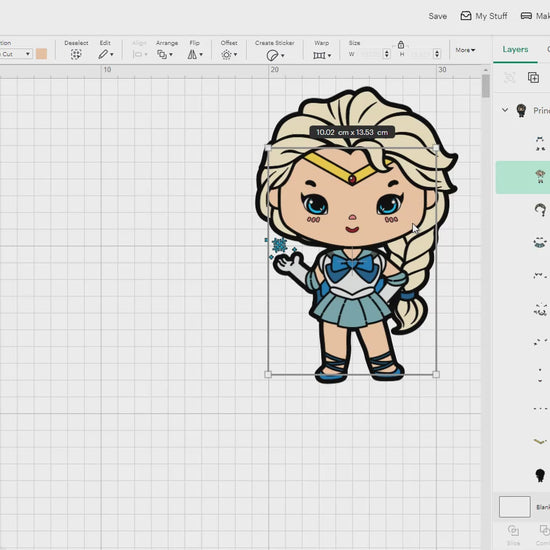Click the Make machine icon
This screenshot has height=550, width=550.
pyautogui.click(x=526, y=16)
